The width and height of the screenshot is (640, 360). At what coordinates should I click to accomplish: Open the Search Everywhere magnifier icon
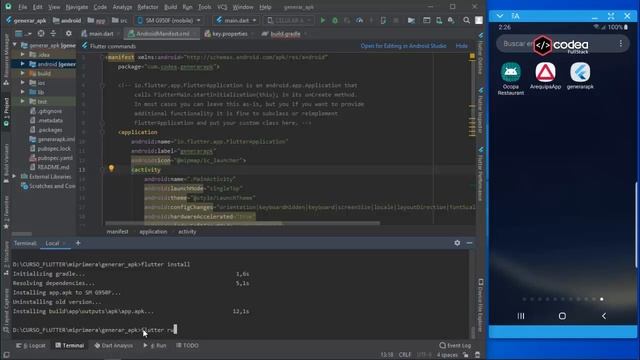466,20
